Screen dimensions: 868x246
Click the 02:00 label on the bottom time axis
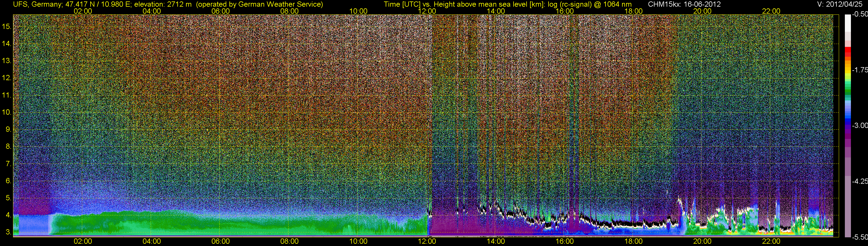83,241
